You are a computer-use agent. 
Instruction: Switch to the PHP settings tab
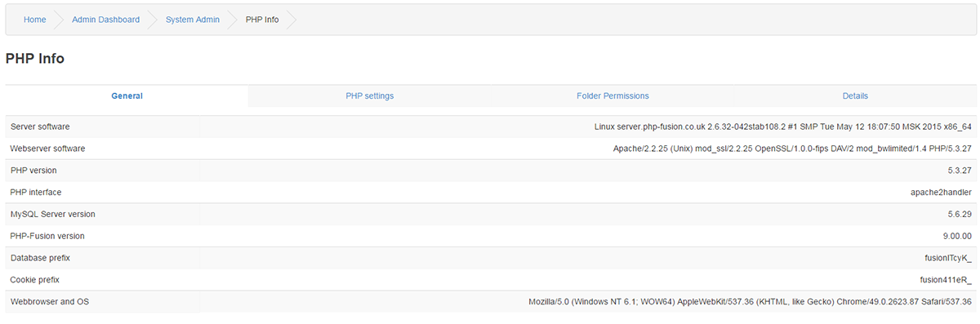click(369, 95)
